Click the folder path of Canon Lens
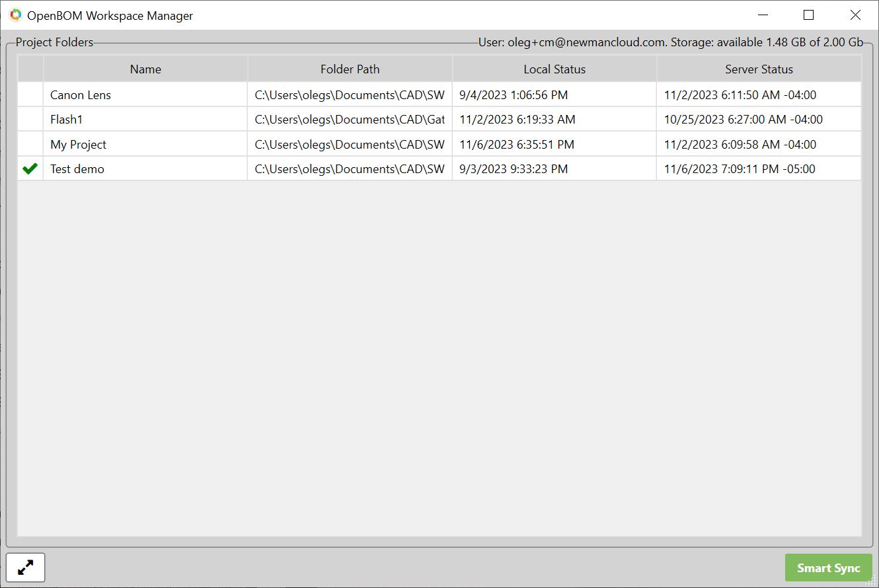The height and width of the screenshot is (588, 879). tap(350, 95)
